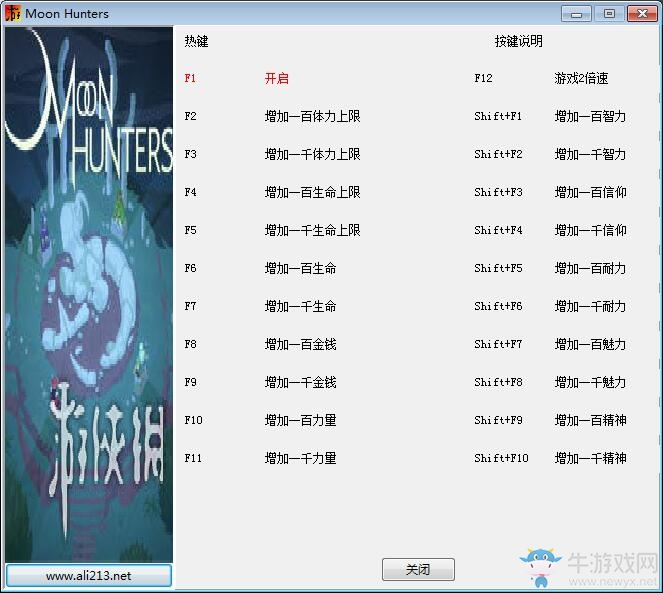Select the 增加一百精神 entry
Image resolution: width=663 pixels, height=593 pixels.
pyautogui.click(x=590, y=420)
